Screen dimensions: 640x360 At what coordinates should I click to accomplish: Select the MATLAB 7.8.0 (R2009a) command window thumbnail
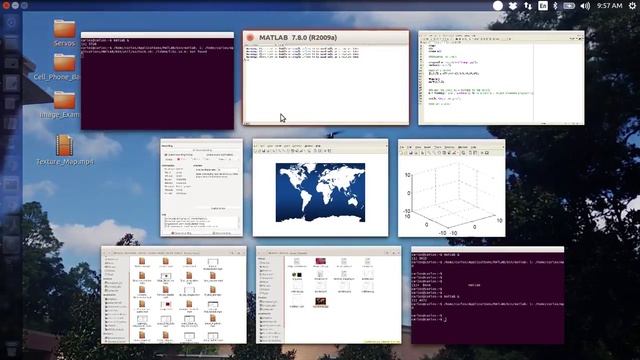[326, 78]
